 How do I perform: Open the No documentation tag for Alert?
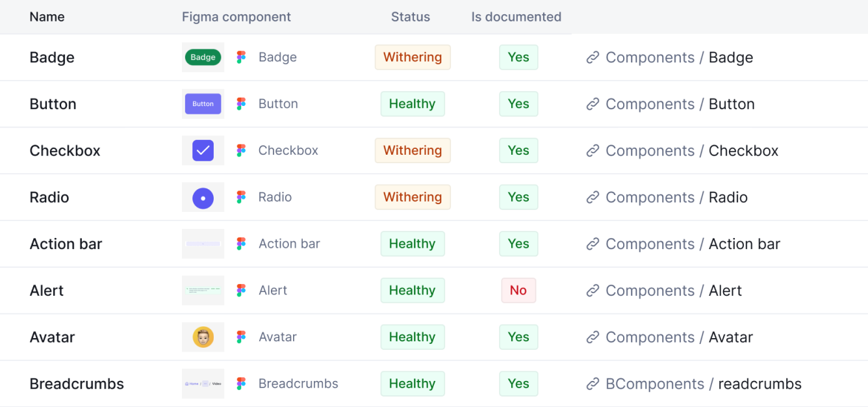point(518,290)
